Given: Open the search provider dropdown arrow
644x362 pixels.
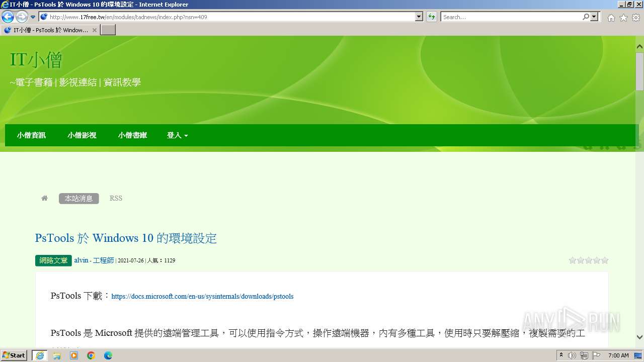Looking at the screenshot, I should tap(594, 17).
